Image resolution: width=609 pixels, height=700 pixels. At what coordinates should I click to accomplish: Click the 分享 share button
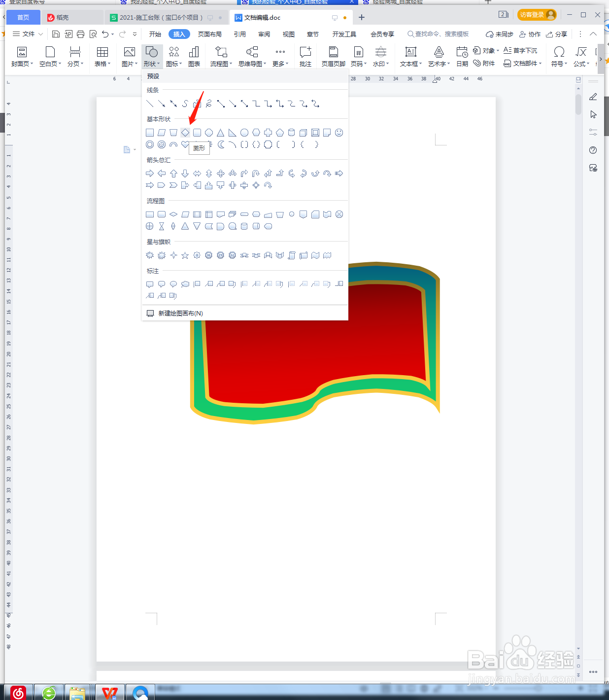point(556,34)
